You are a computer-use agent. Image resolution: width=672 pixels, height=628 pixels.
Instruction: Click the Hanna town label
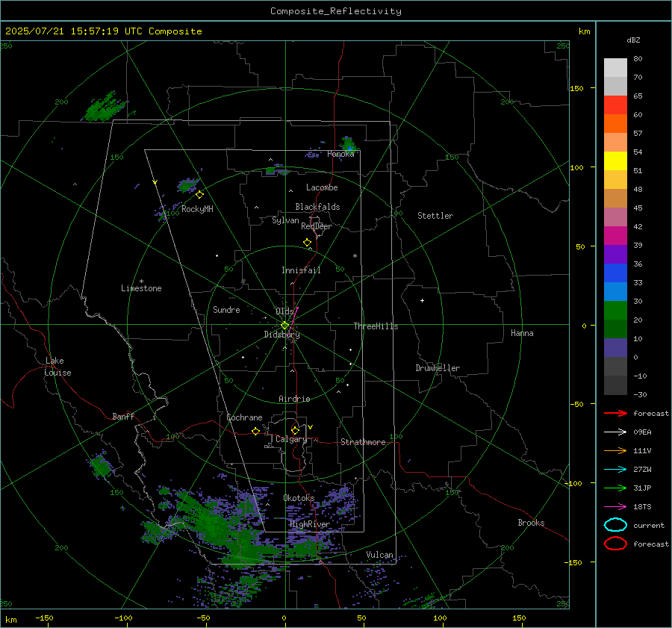[522, 333]
